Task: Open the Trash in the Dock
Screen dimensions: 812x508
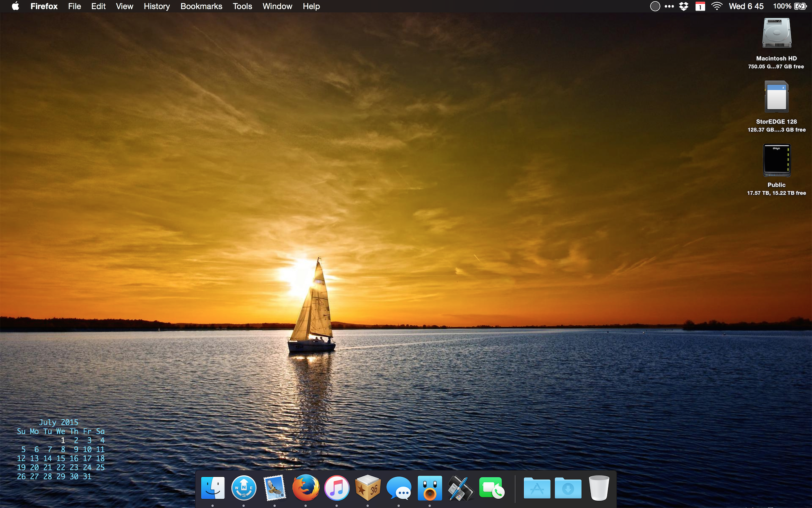Action: pos(599,488)
